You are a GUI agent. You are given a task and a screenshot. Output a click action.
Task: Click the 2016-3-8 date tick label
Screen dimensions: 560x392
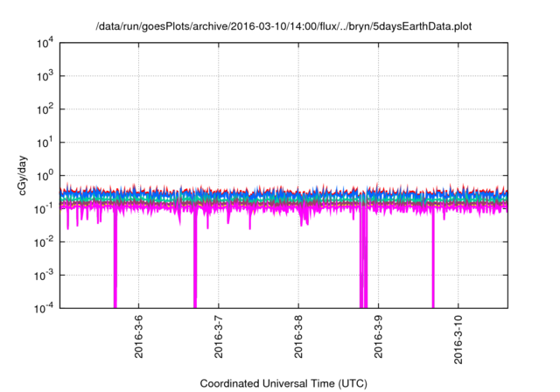click(x=298, y=336)
